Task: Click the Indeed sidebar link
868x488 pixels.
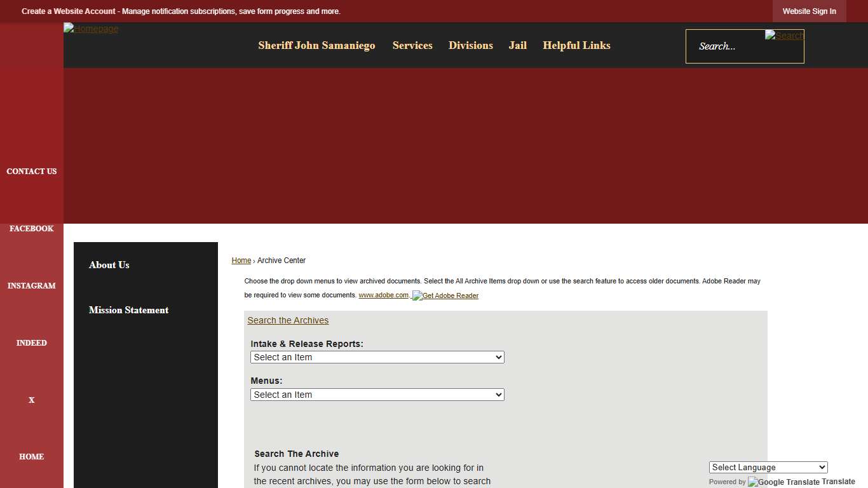Action: pos(31,342)
